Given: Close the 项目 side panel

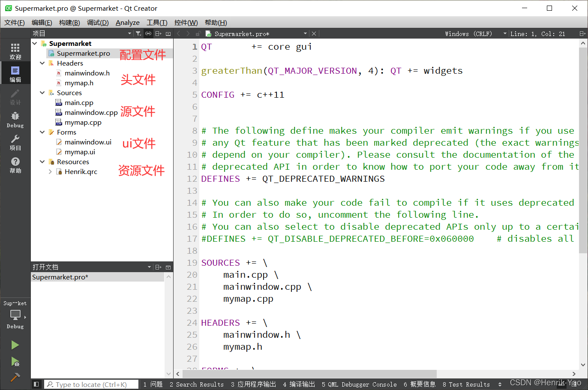Looking at the screenshot, I should pos(168,33).
